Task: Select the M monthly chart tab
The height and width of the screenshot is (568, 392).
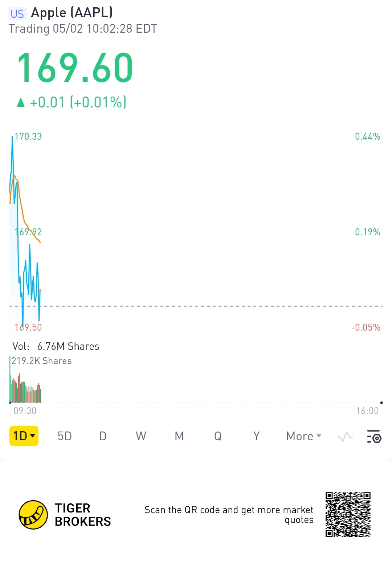Action: [179, 436]
